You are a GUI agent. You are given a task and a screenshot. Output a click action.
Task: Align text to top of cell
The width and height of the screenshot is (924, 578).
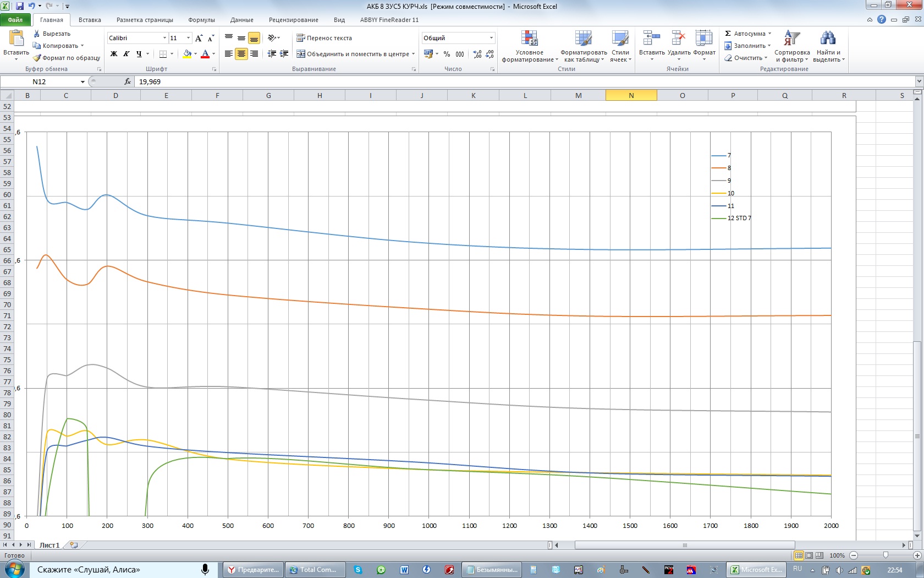pyautogui.click(x=229, y=38)
